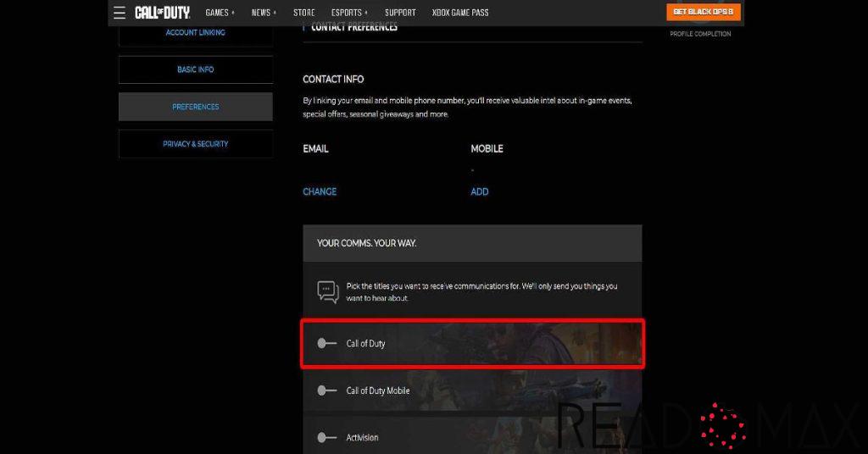868x454 pixels.
Task: Click the Get Black Ops 6 button
Action: tap(703, 12)
